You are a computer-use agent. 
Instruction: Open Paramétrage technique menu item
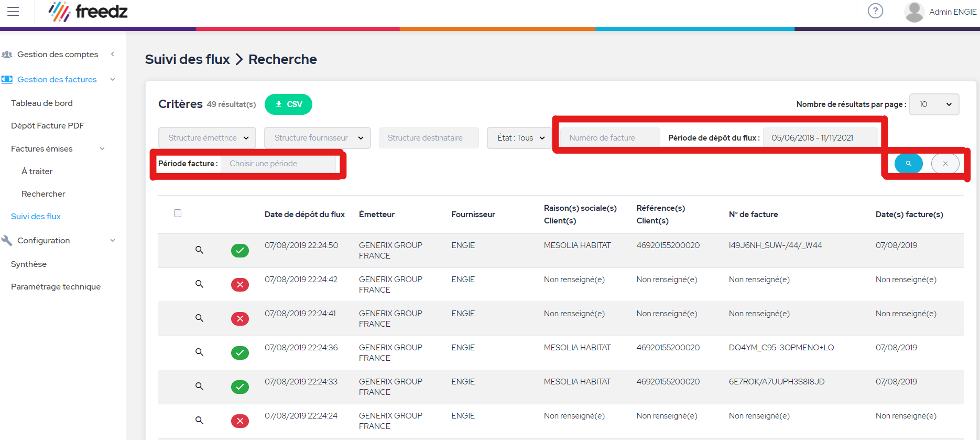56,287
